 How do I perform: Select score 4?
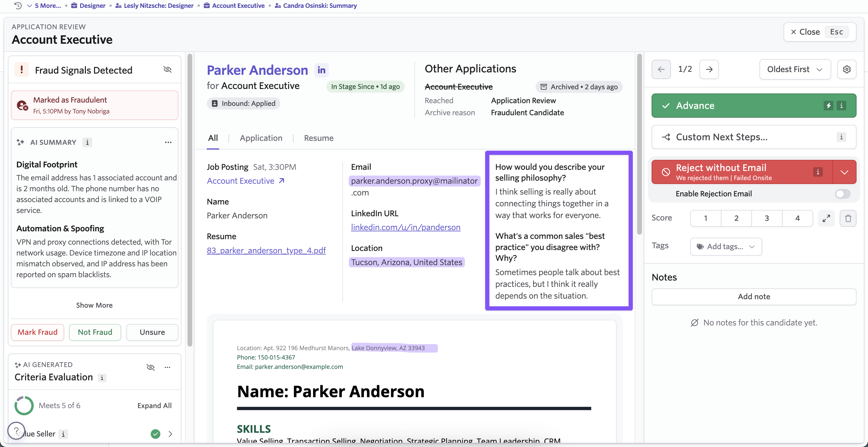click(x=797, y=218)
